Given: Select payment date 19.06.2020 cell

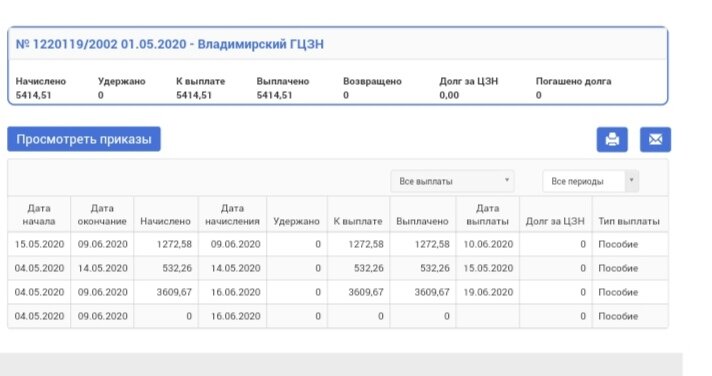Looking at the screenshot, I should click(488, 292).
